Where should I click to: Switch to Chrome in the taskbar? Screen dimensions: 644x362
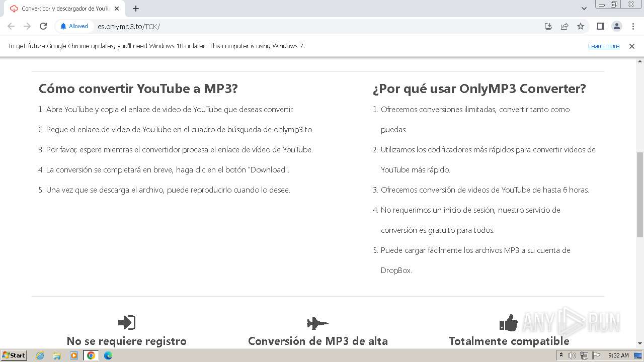click(x=91, y=355)
